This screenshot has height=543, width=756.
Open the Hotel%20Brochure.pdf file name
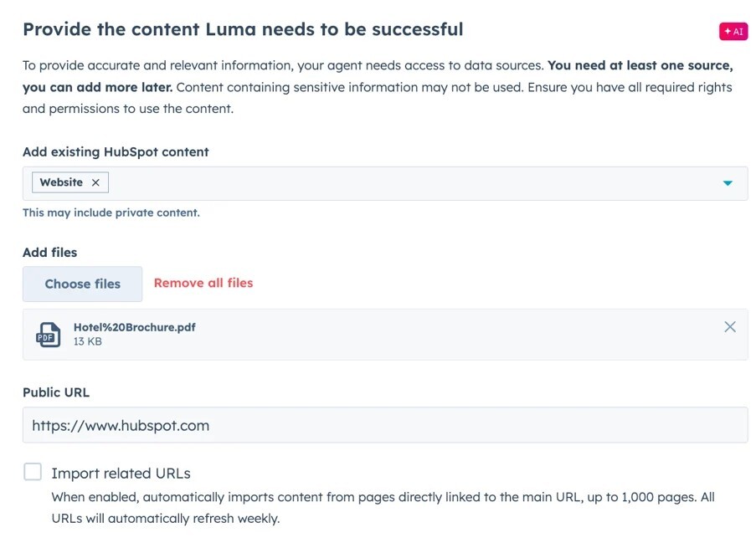click(x=135, y=327)
